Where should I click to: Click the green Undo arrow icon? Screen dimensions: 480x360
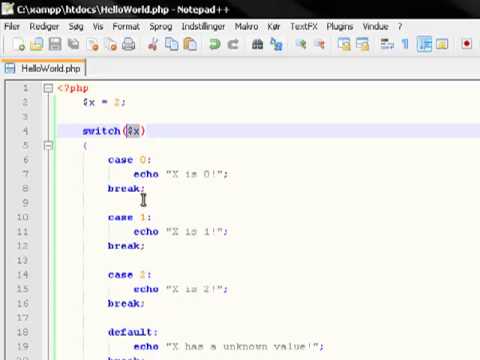point(215,44)
